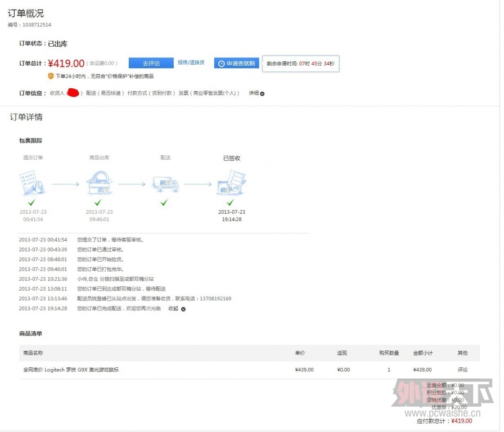Click the checkmark under 配送 truck
The image size is (504, 432).
164,202
